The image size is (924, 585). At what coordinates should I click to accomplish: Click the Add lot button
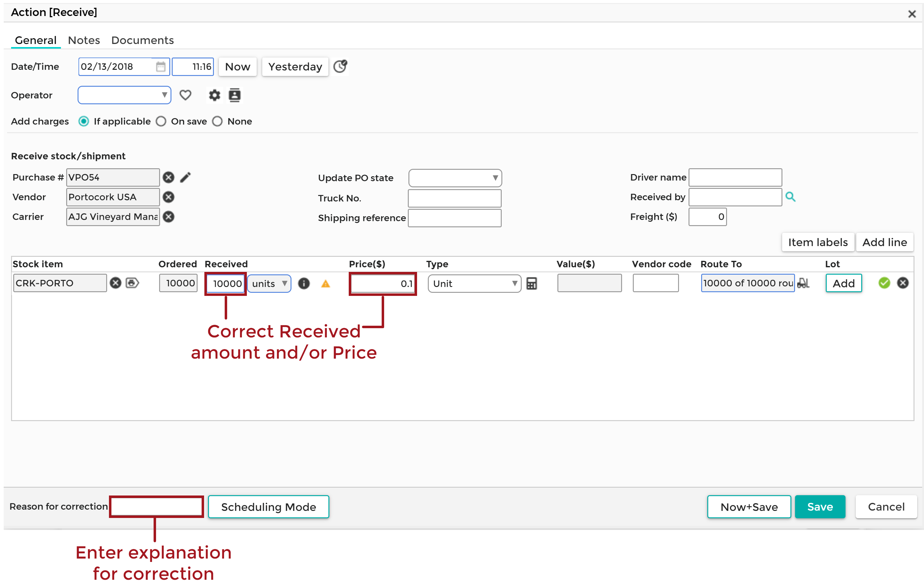pyautogui.click(x=843, y=283)
